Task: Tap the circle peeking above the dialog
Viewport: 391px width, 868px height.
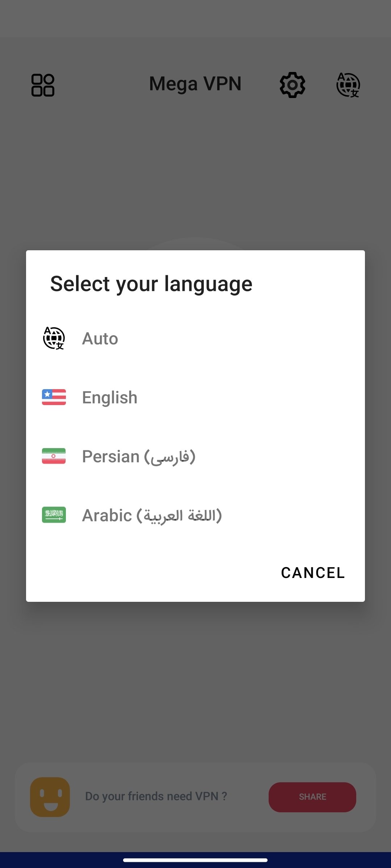Action: 195,244
